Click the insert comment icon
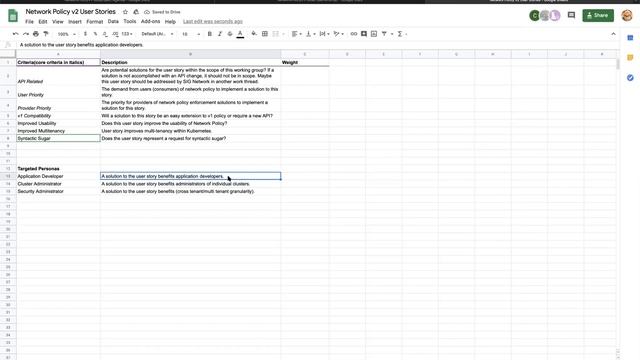 [364, 34]
